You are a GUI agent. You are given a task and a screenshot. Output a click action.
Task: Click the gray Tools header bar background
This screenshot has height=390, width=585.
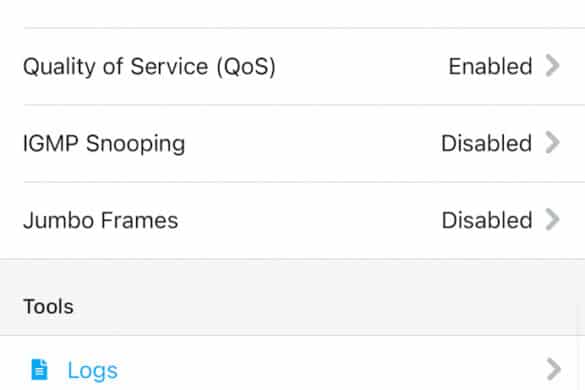(x=292, y=297)
